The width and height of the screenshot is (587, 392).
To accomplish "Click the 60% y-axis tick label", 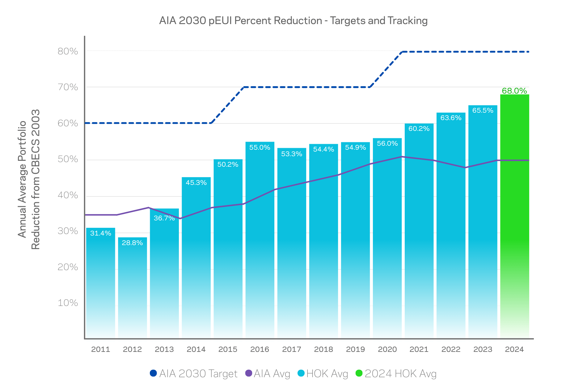I will [68, 123].
